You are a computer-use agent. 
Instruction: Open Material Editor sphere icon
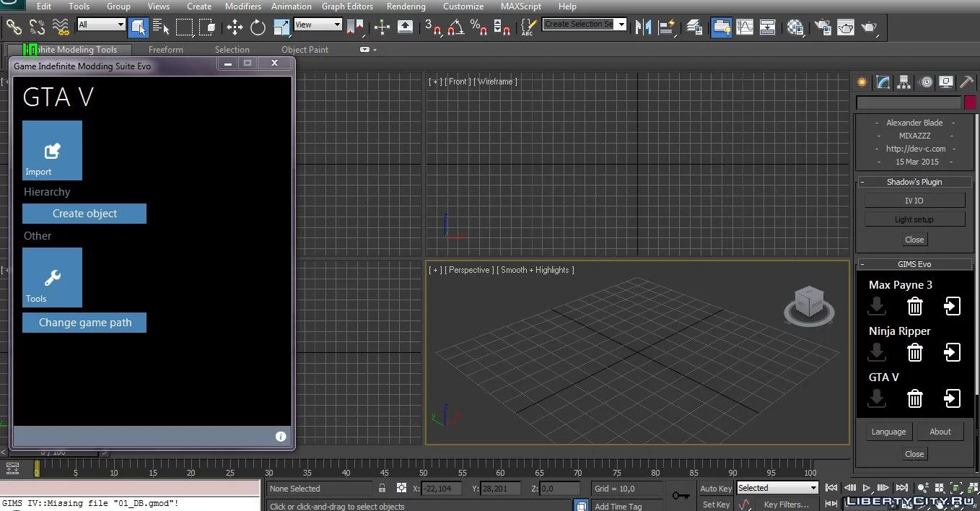[x=795, y=27]
